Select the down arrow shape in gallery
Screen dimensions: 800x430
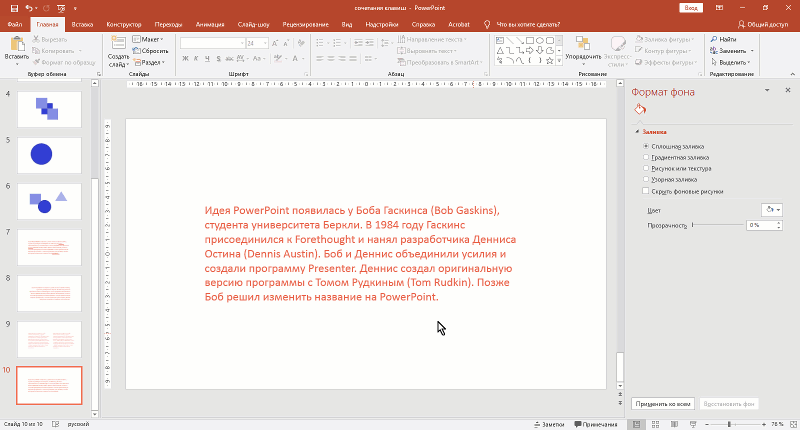coord(540,50)
